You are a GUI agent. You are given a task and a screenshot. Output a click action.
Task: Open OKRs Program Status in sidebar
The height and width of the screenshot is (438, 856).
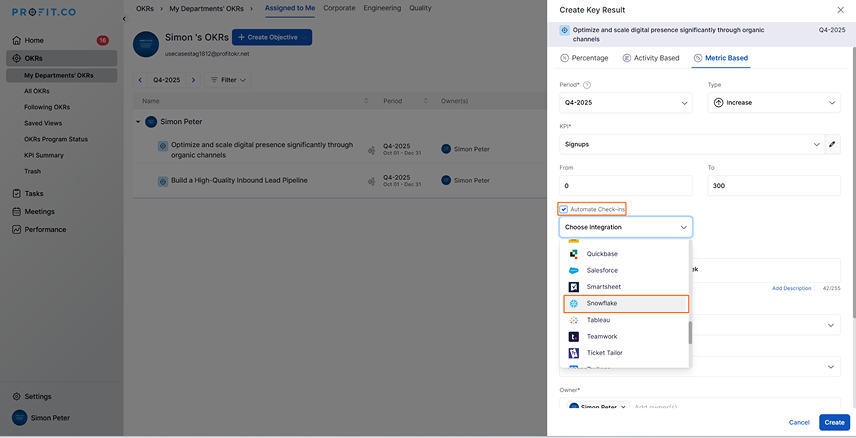56,139
